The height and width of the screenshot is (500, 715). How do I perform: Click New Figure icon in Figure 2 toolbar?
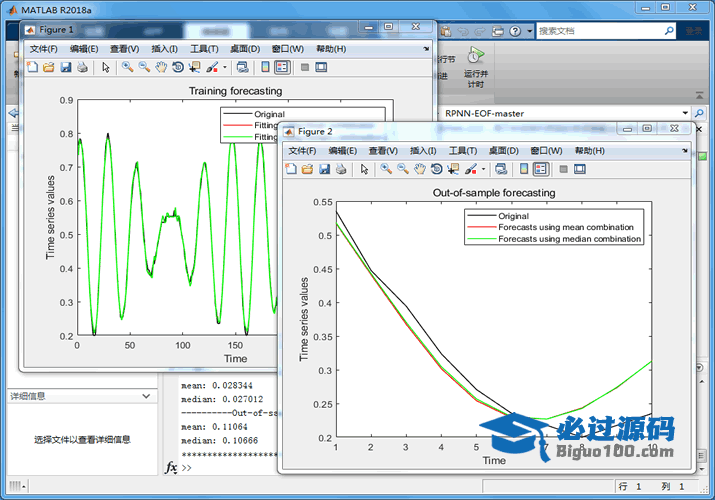291,169
